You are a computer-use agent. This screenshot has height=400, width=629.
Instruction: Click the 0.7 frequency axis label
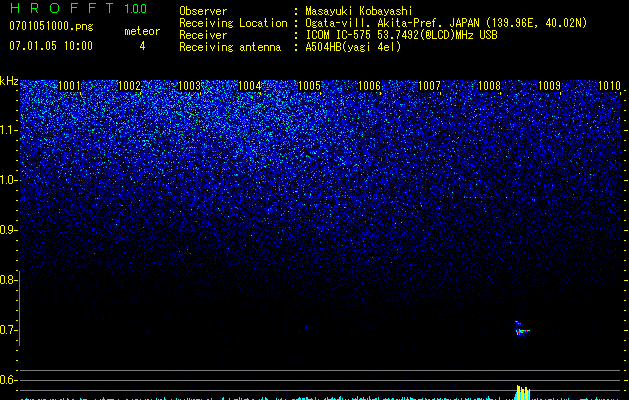(x=8, y=330)
